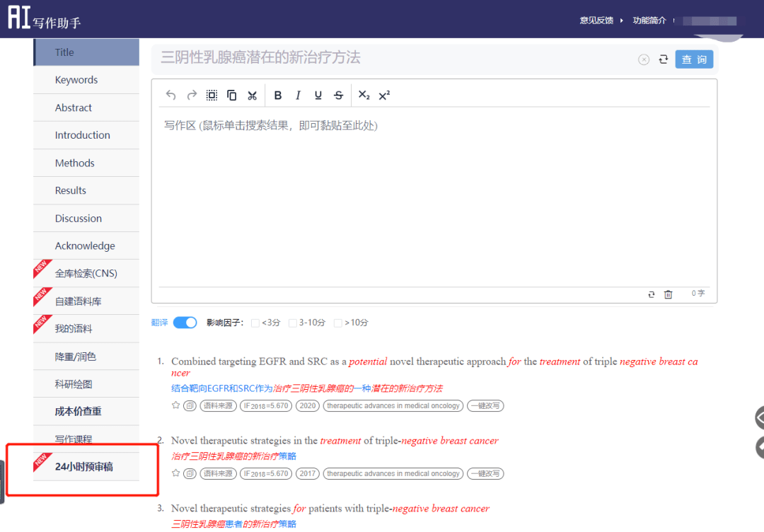Open the 语料来源 tag on result one
Screen dimensions: 764x532
[x=217, y=405]
